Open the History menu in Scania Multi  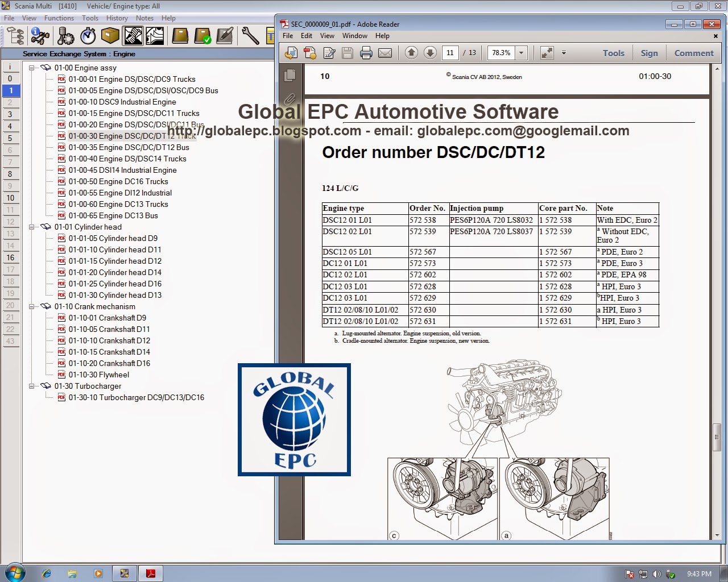tap(117, 18)
